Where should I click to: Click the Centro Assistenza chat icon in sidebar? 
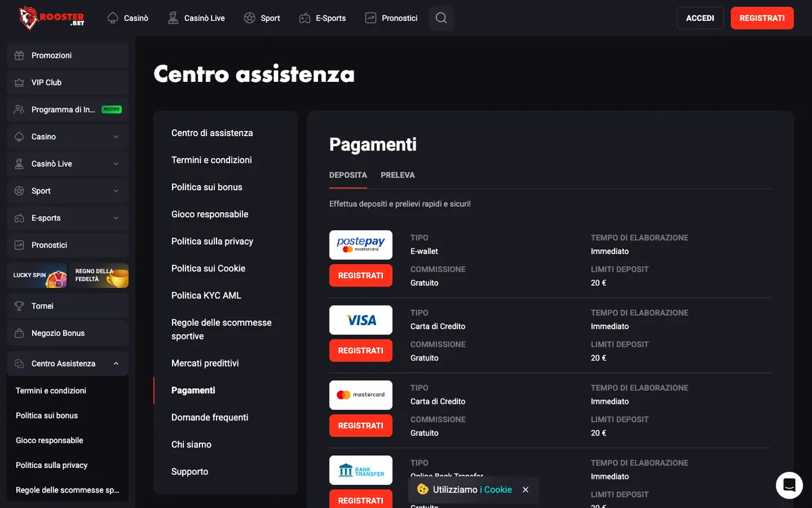coord(19,364)
